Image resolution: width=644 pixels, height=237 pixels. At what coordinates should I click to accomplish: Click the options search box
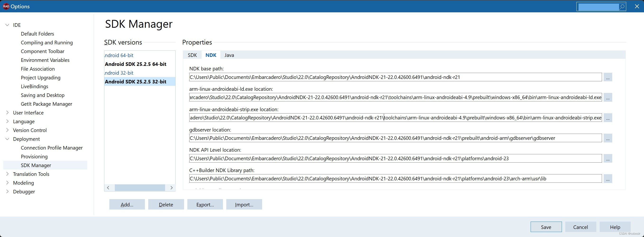pyautogui.click(x=598, y=7)
